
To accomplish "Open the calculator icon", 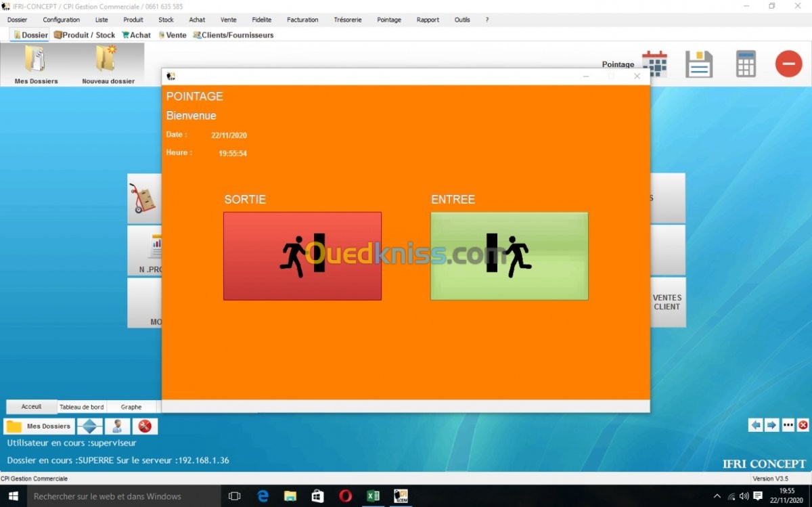I will [746, 64].
